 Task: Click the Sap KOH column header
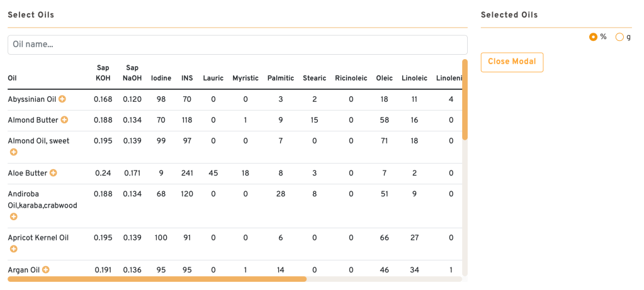pos(103,73)
